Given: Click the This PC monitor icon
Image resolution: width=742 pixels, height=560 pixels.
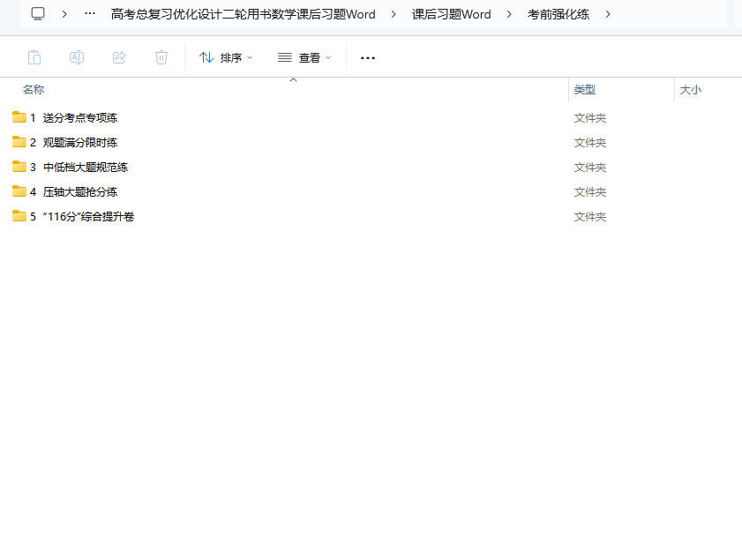Looking at the screenshot, I should 38,14.
